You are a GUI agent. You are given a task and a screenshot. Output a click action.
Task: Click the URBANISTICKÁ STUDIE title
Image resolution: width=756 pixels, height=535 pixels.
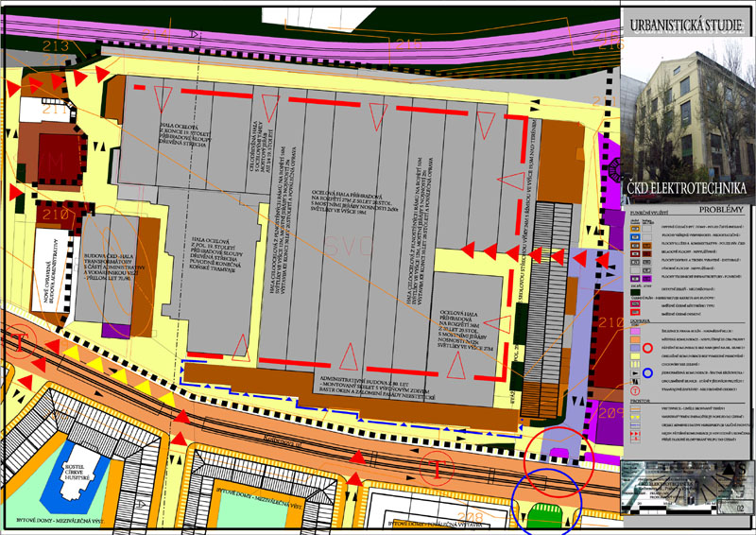pyautogui.click(x=687, y=26)
